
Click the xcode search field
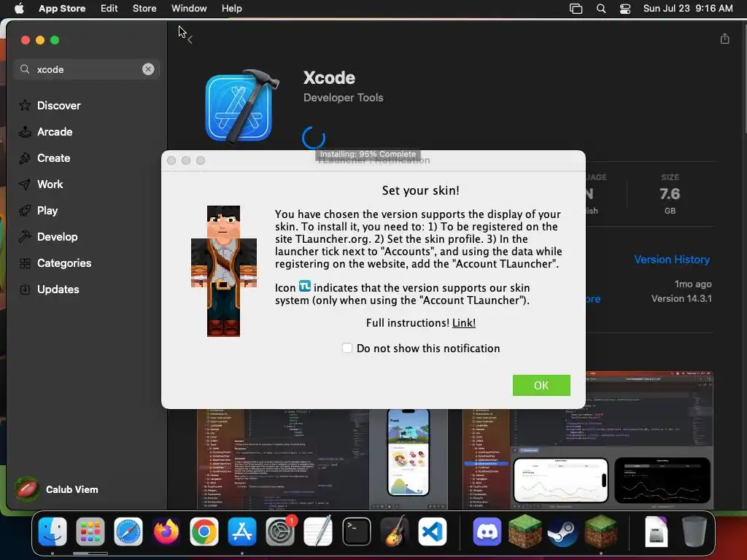pos(88,69)
